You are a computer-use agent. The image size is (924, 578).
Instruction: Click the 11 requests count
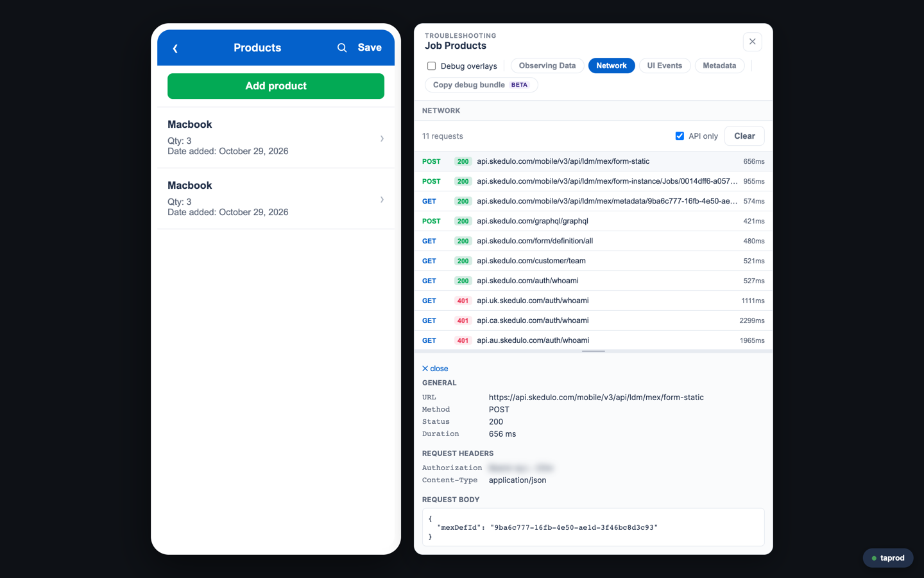[443, 136]
